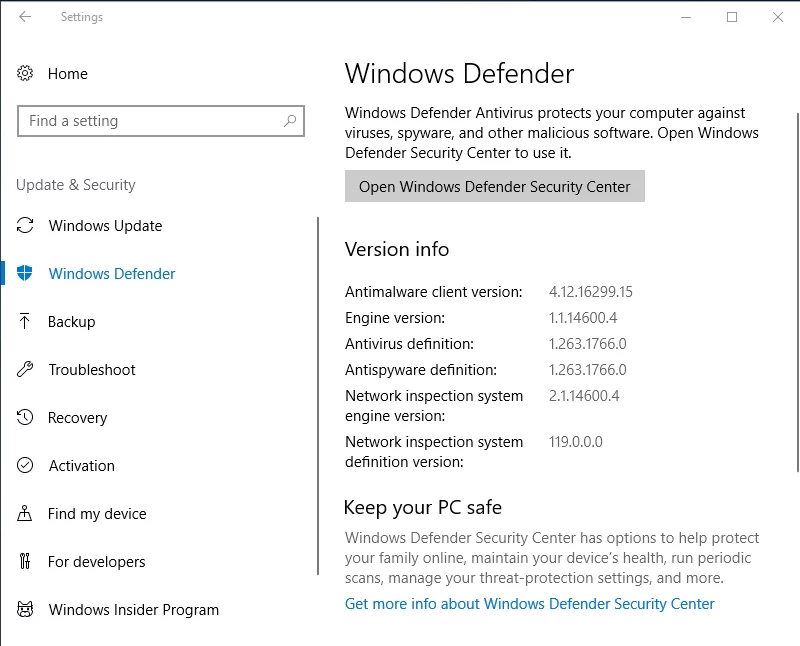The image size is (800, 646).
Task: Go back using the Settings back arrow
Action: click(25, 17)
